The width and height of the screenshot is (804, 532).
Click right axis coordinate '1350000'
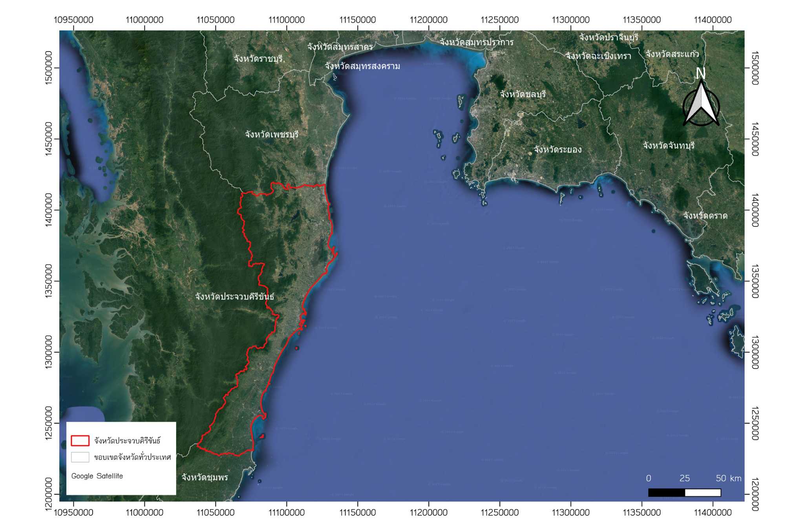pos(755,281)
